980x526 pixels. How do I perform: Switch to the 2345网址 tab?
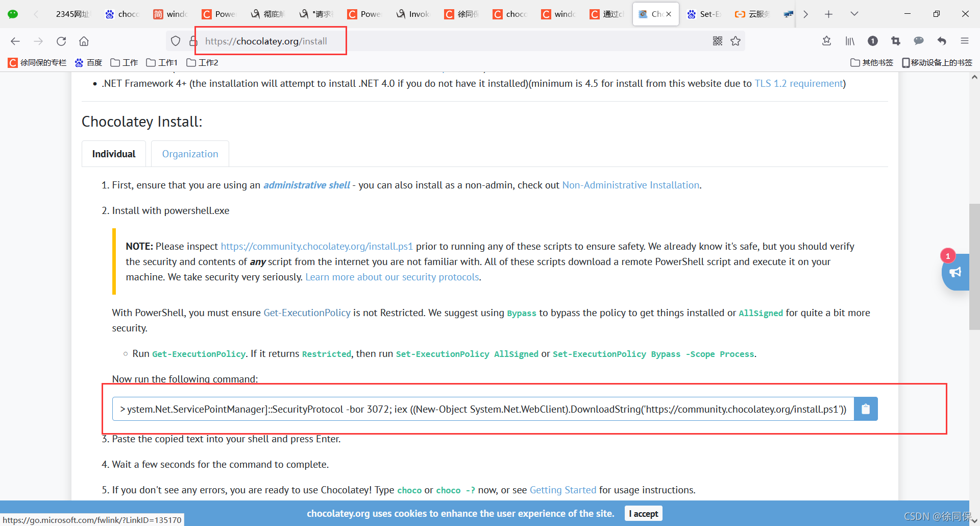click(72, 14)
